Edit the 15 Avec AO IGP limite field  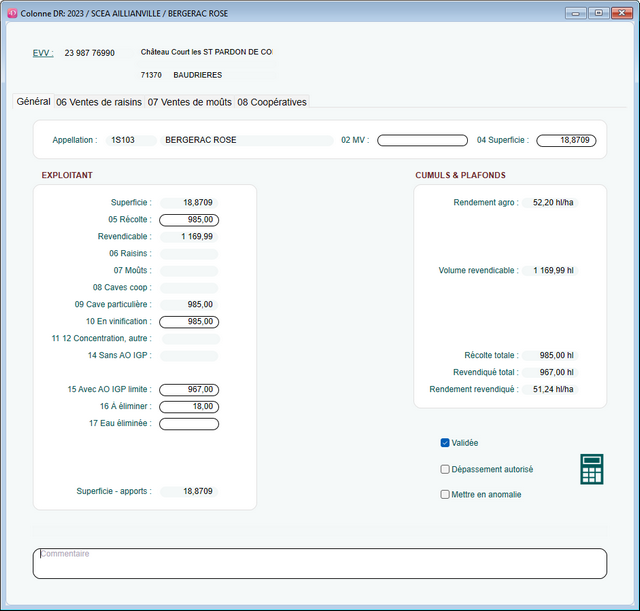pos(188,390)
